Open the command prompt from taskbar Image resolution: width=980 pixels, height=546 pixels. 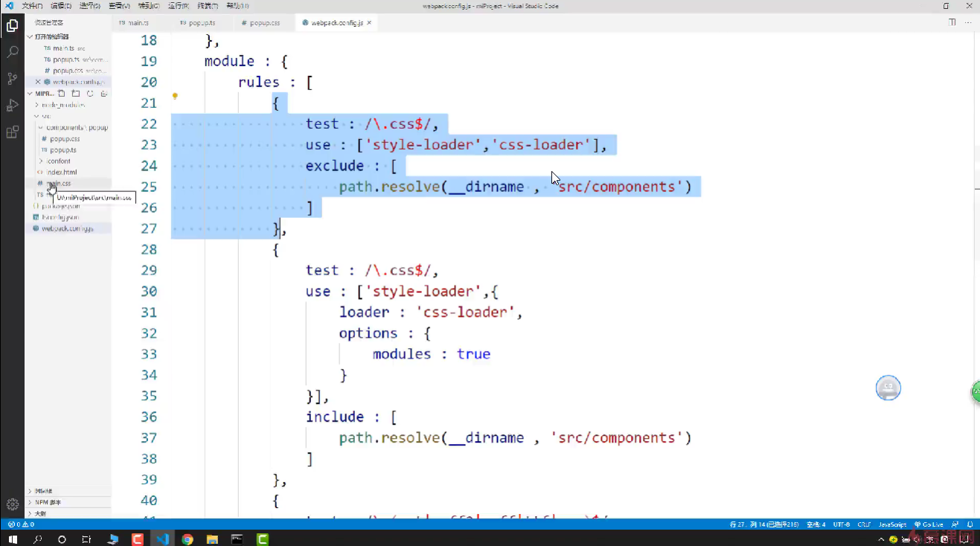tap(237, 539)
